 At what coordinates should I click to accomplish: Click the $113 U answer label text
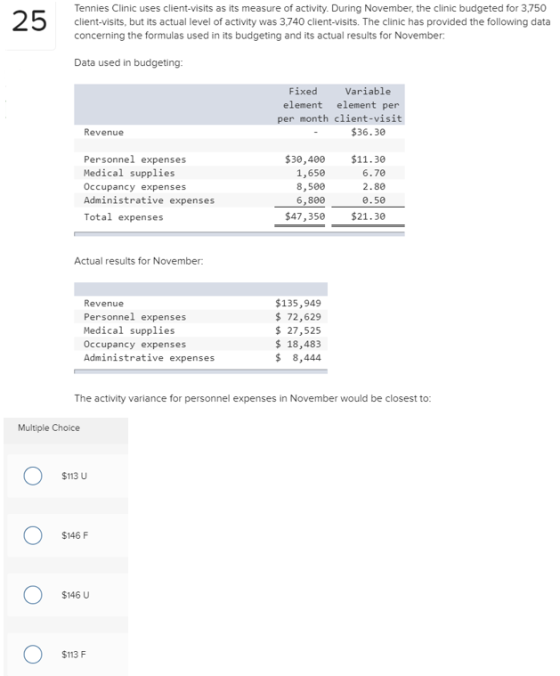pyautogui.click(x=74, y=476)
